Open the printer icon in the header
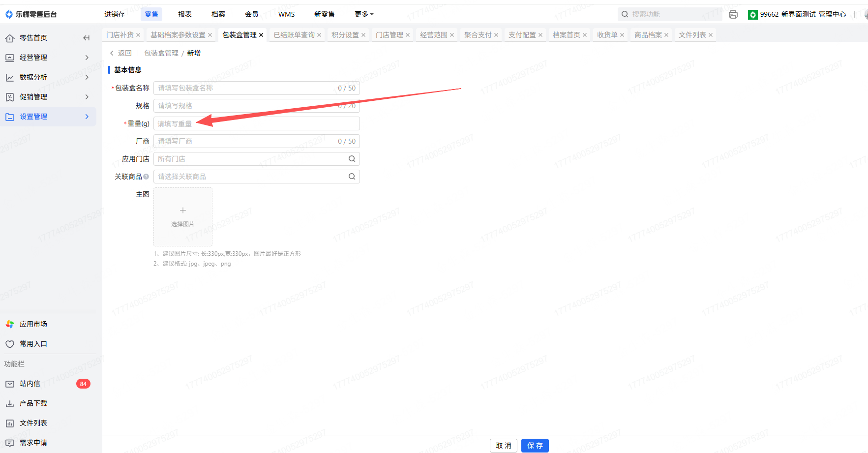This screenshot has width=868, height=453. (x=733, y=14)
